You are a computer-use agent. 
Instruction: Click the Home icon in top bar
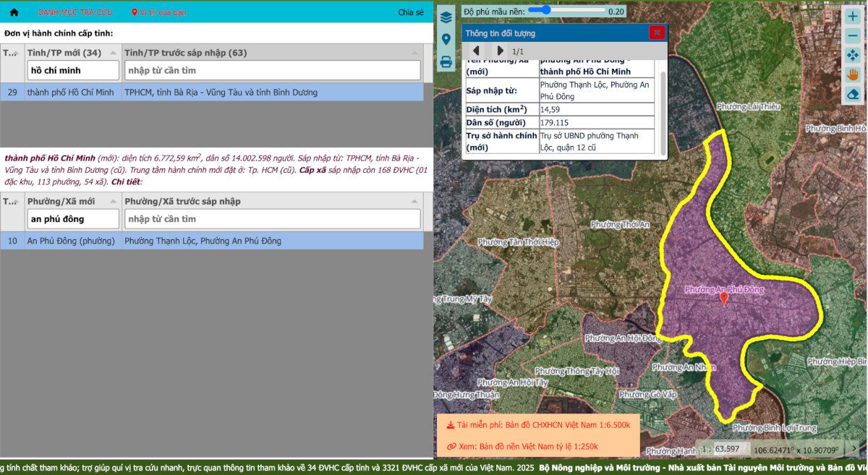click(x=14, y=12)
